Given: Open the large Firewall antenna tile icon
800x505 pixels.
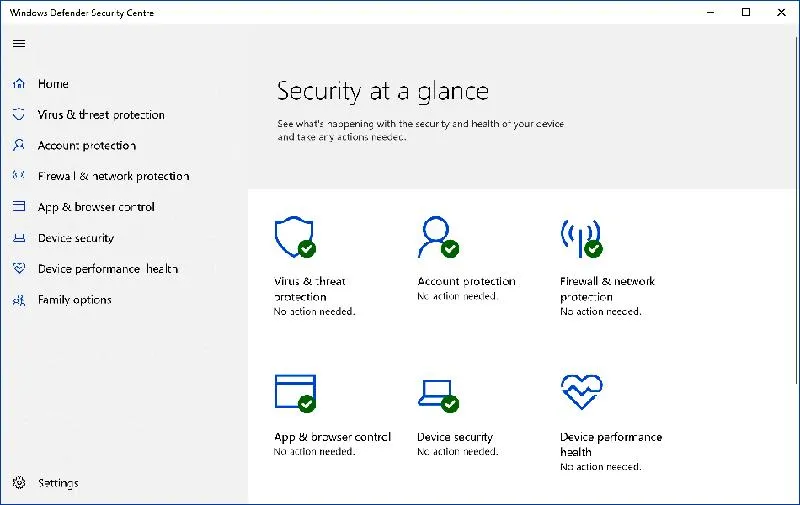Looking at the screenshot, I should pyautogui.click(x=582, y=239).
